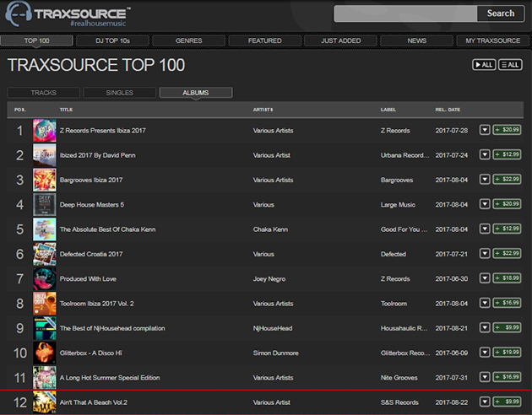
Task: Buy Toolroom Ibiza 2017 Vol. 2 album
Action: pos(507,303)
